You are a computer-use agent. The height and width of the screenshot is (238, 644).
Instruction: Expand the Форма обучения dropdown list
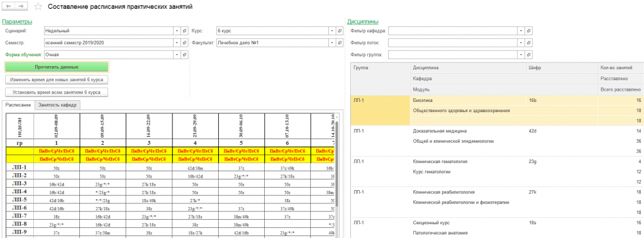pos(177,55)
